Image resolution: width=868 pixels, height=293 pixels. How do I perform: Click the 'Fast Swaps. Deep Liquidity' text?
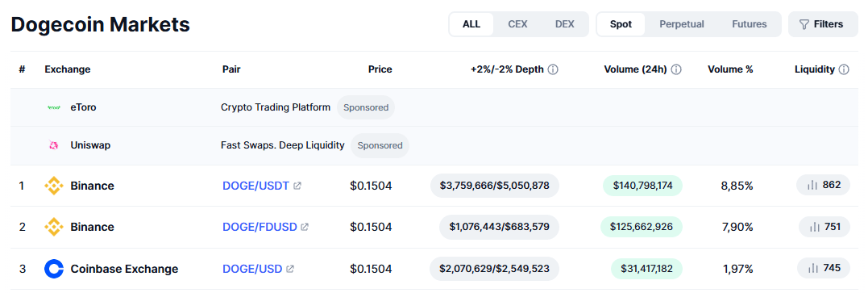click(x=283, y=145)
